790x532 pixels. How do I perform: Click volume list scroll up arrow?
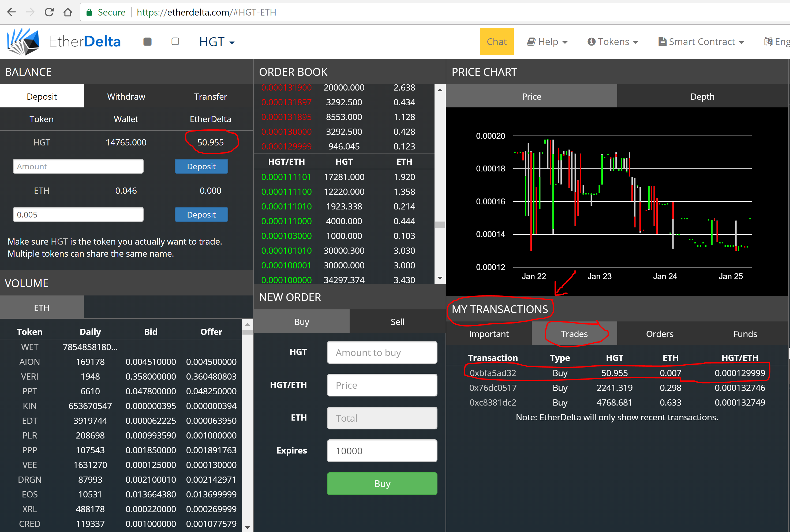pyautogui.click(x=248, y=324)
